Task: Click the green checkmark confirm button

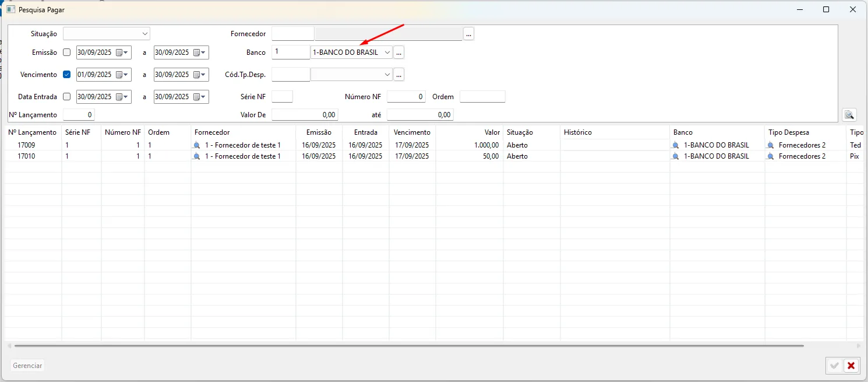Action: point(834,366)
